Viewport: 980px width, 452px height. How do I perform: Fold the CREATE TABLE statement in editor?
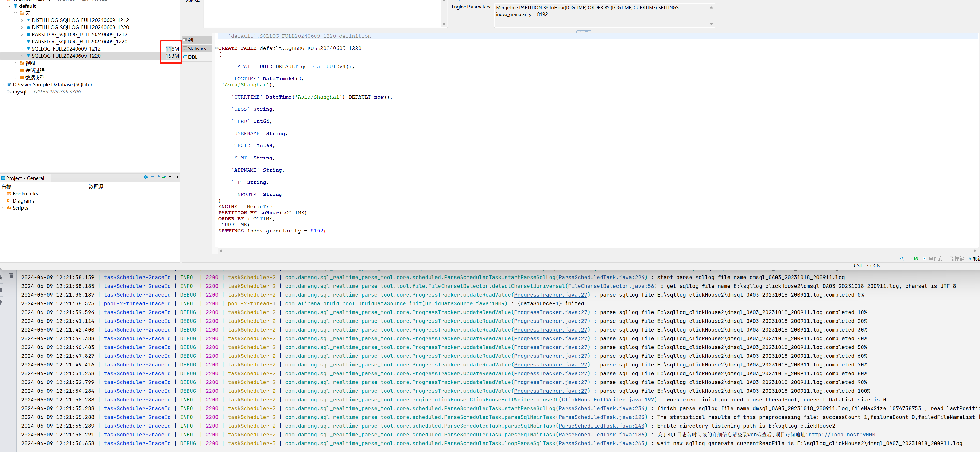(x=216, y=48)
